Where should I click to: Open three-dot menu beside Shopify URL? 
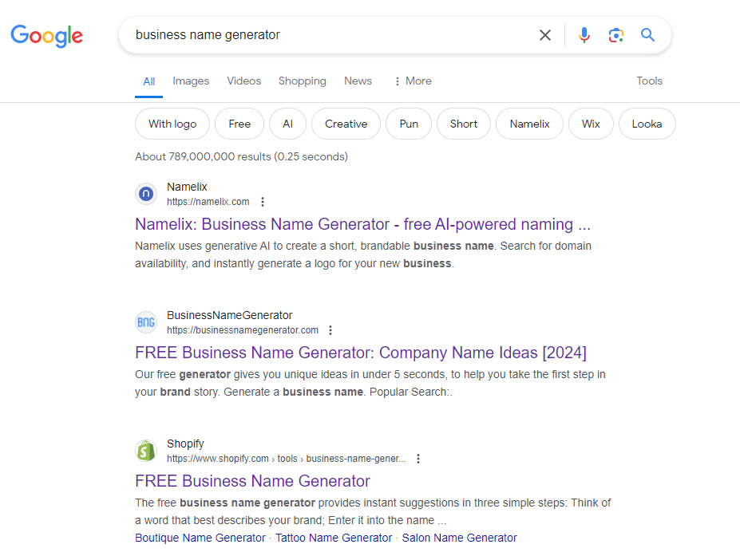click(x=418, y=459)
